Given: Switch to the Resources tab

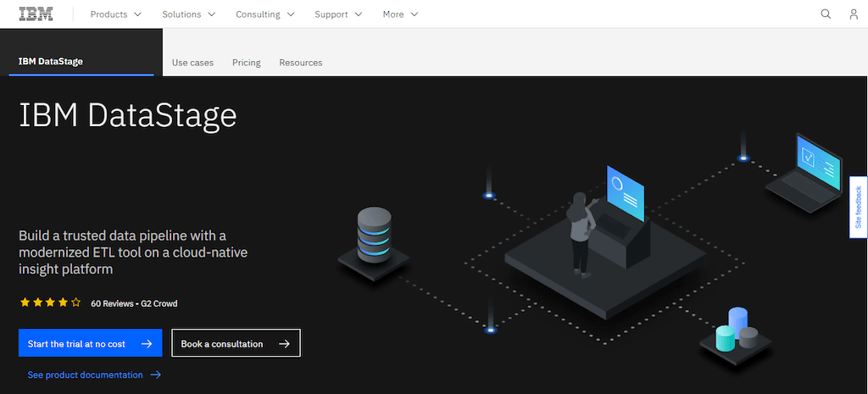Looking at the screenshot, I should [301, 63].
